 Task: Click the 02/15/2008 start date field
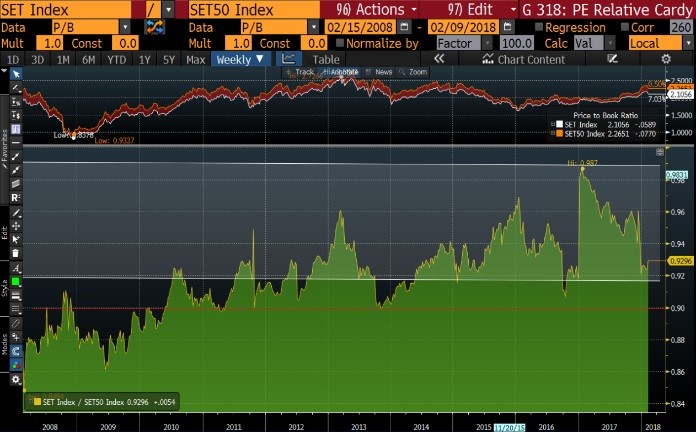(360, 28)
